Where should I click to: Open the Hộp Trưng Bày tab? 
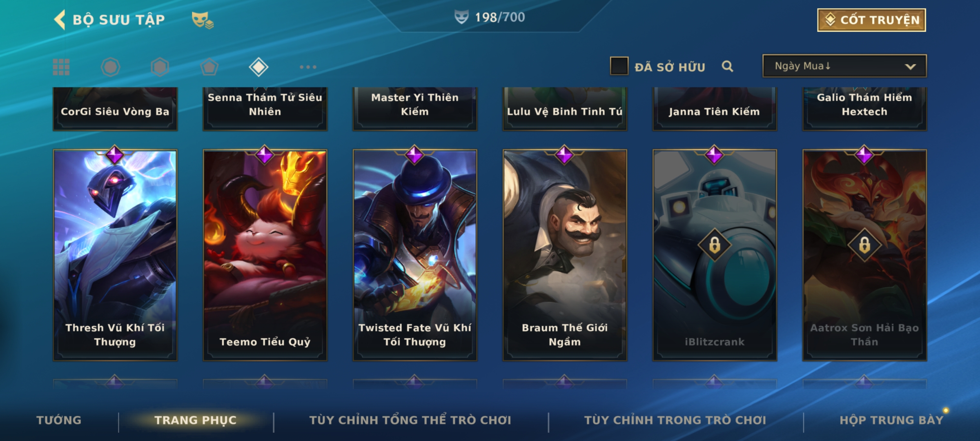point(891,420)
